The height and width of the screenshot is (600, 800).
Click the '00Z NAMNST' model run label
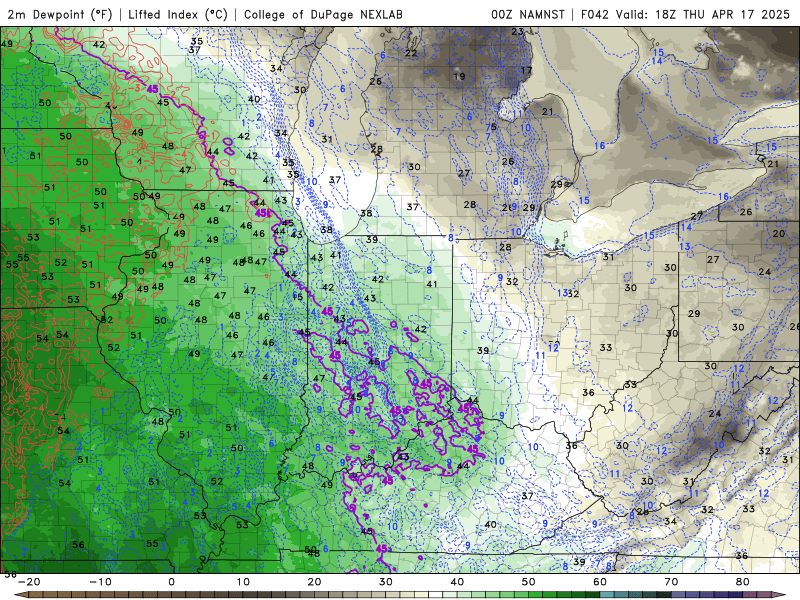528,14
